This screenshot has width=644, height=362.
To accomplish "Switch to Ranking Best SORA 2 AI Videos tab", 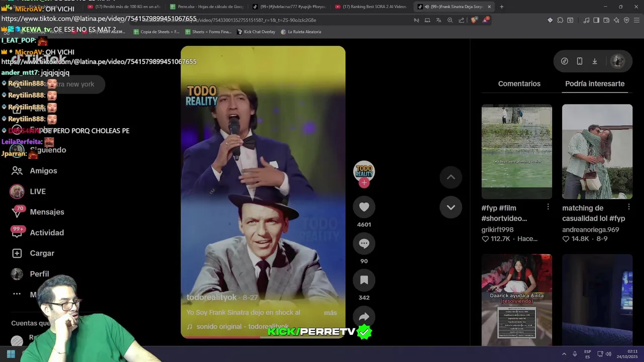I will point(370,7).
